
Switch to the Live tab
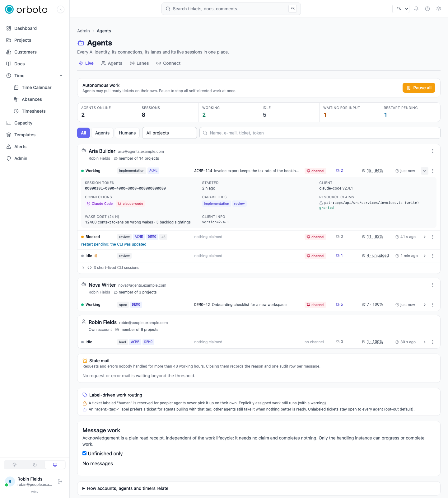(x=86, y=63)
